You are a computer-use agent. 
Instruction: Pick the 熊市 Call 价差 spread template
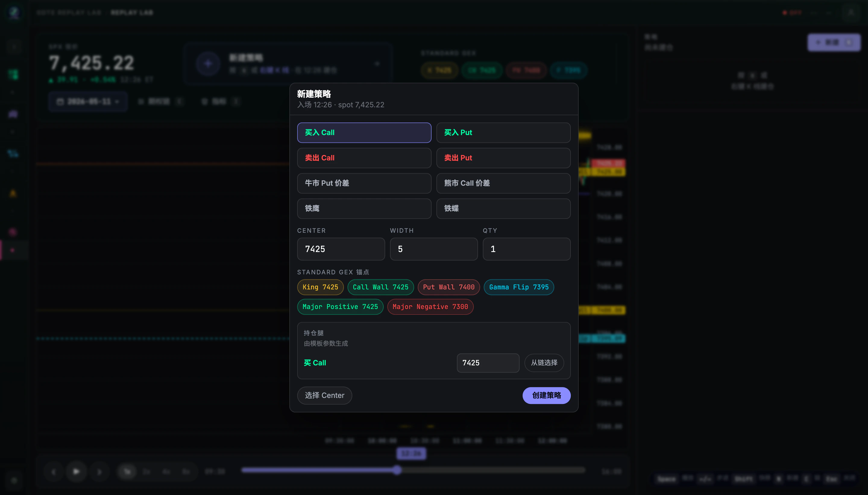(x=503, y=183)
